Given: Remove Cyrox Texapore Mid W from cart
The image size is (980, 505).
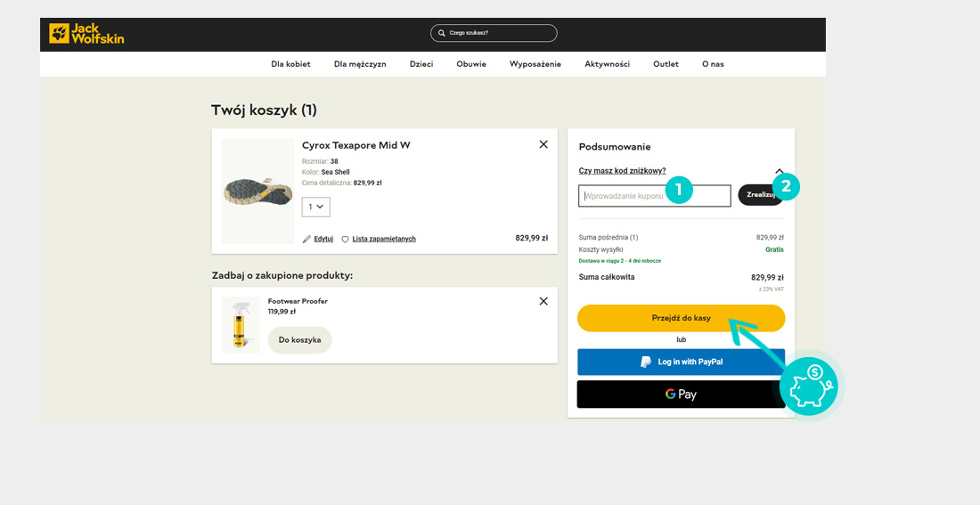Looking at the screenshot, I should click(543, 144).
